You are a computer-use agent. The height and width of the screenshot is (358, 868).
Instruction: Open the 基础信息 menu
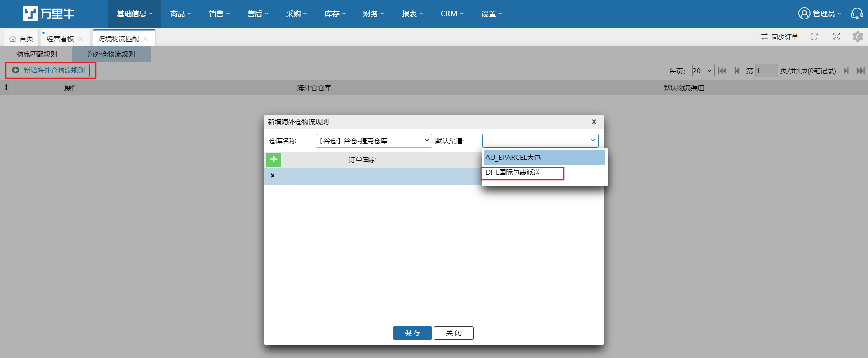(135, 14)
